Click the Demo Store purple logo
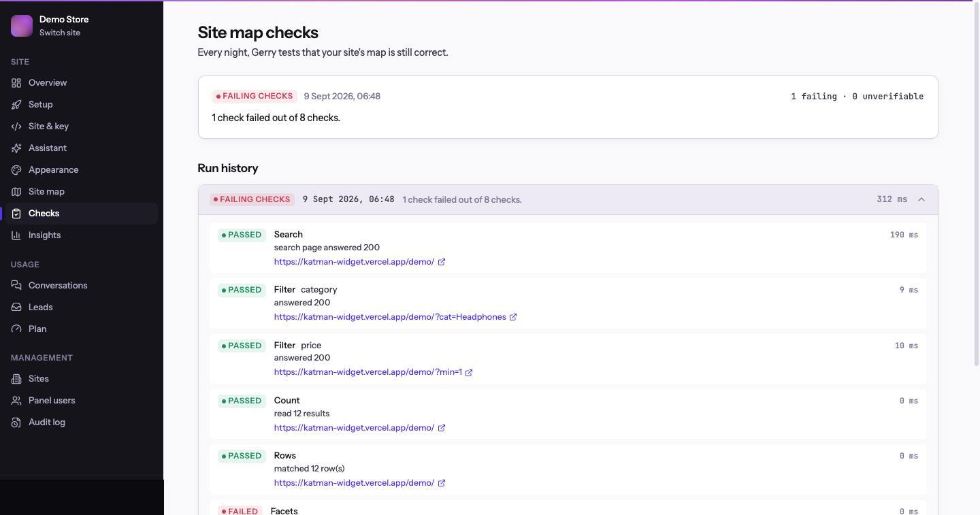 coord(22,26)
